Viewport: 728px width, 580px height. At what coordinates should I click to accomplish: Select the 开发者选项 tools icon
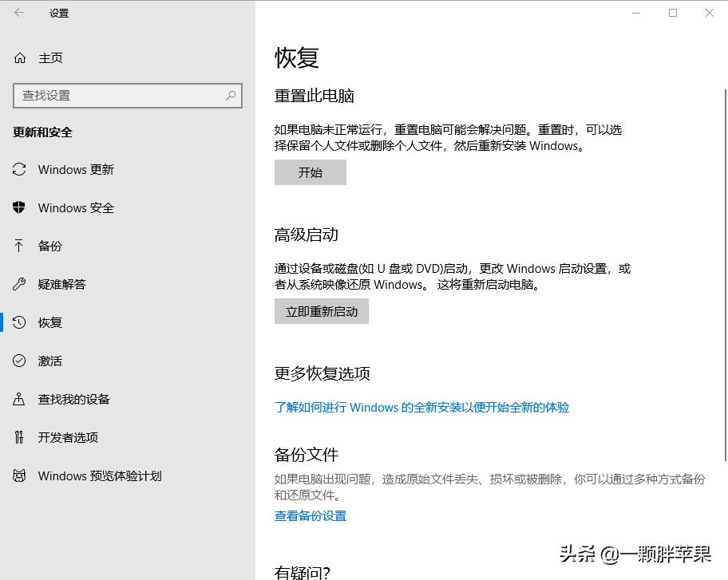click(x=20, y=438)
